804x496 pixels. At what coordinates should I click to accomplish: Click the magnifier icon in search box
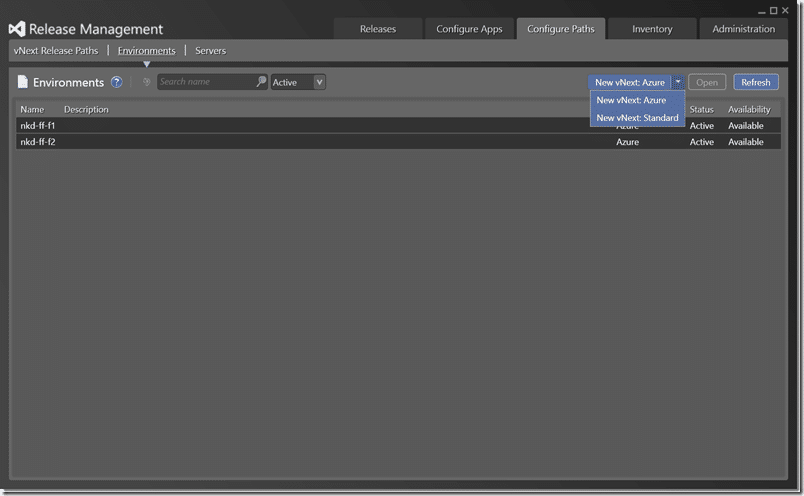pos(261,82)
